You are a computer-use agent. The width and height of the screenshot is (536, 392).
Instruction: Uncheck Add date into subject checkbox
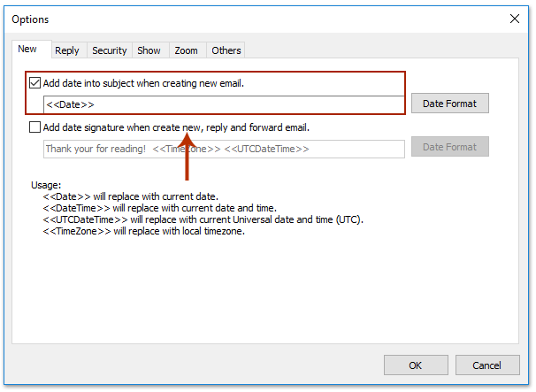pos(35,83)
